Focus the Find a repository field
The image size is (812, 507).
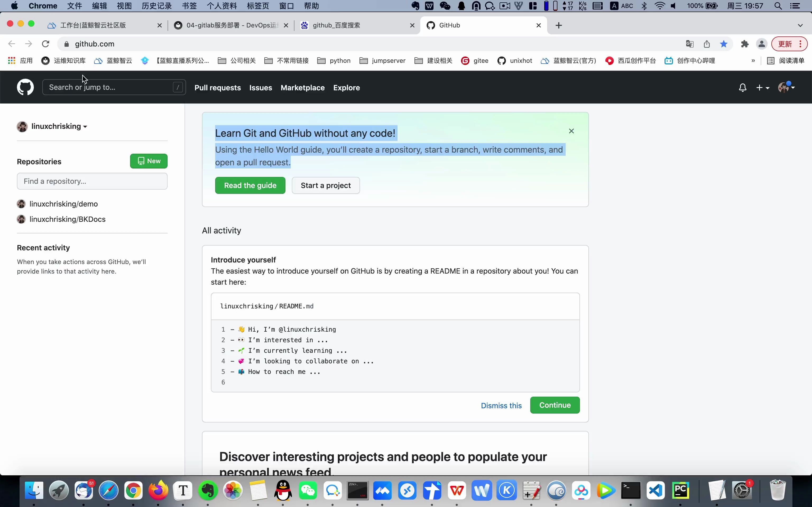pos(92,181)
